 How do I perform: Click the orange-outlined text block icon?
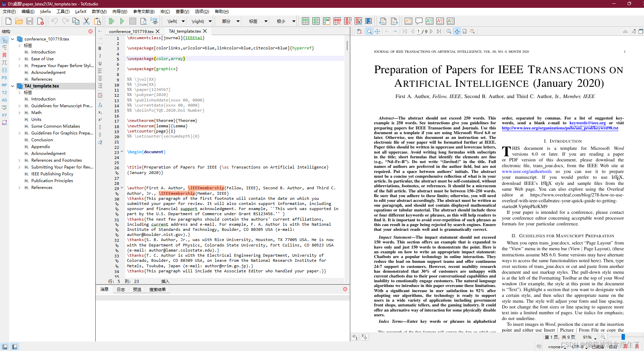click(x=408, y=21)
